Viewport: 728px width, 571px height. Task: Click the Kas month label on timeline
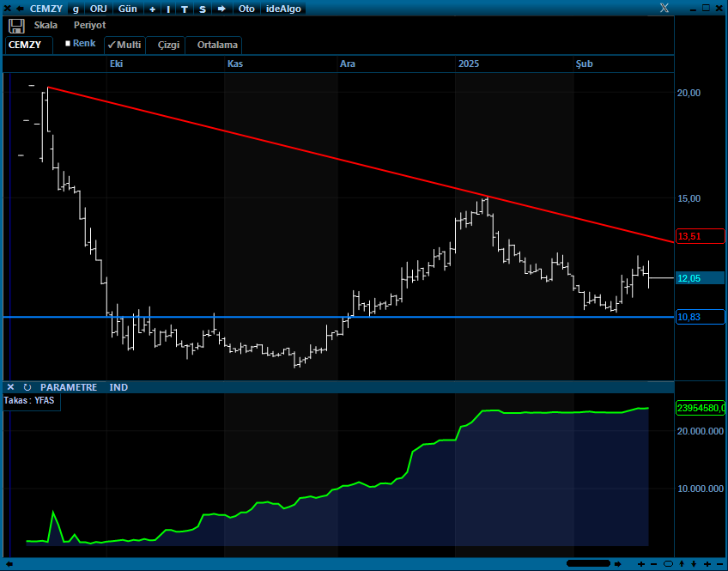coord(235,64)
